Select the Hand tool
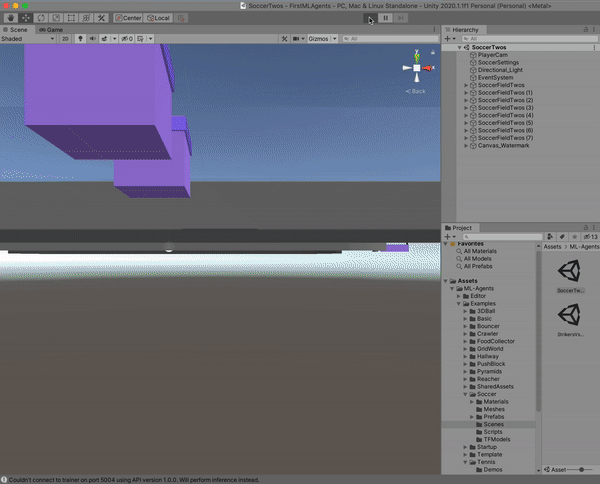Viewport: 600px width, 484px height. pos(11,18)
